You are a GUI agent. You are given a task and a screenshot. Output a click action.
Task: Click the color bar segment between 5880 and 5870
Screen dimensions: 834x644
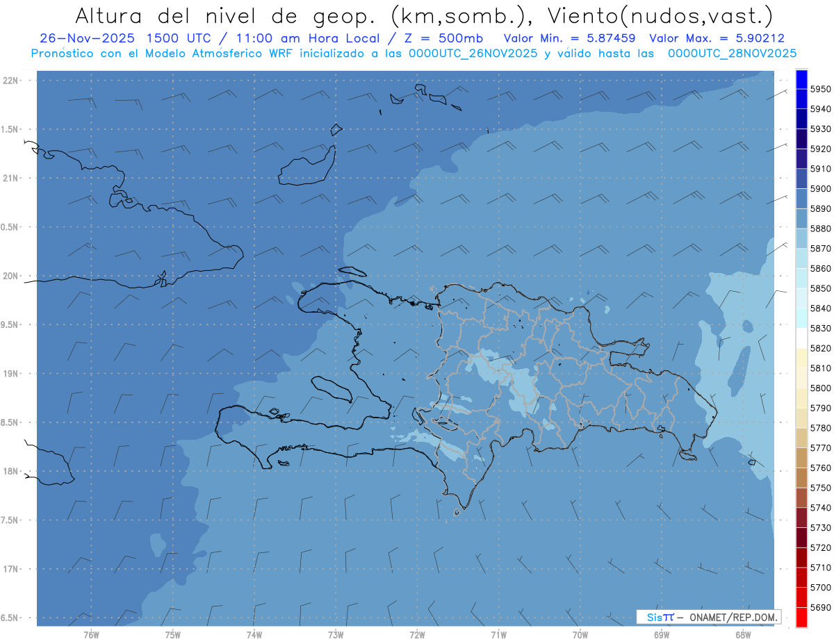[801, 238]
